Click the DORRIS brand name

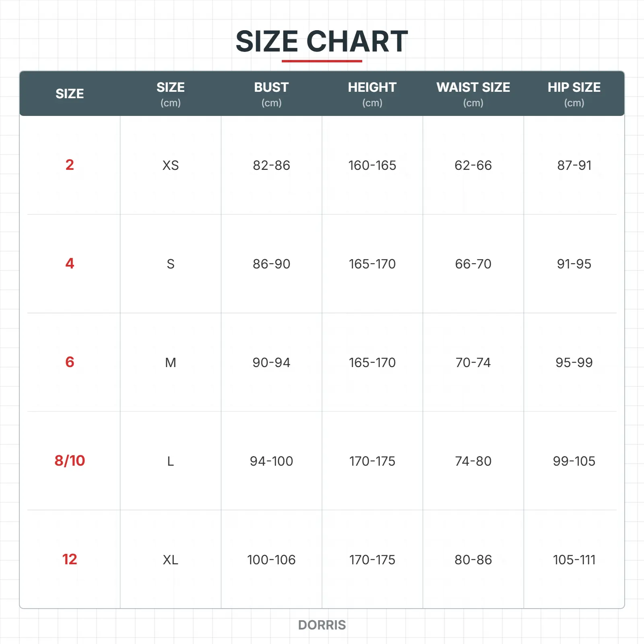(x=322, y=625)
